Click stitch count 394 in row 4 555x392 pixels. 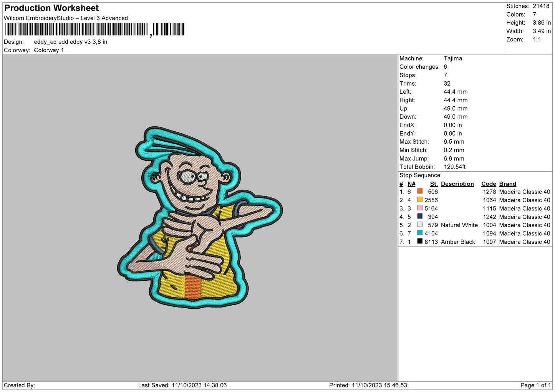click(x=433, y=217)
